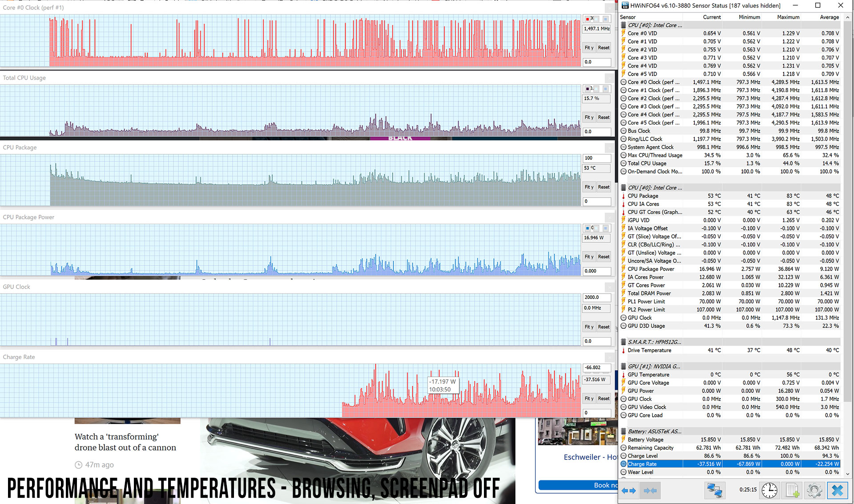Click 'Fit y' in the Charge Rate graph

tap(589, 399)
